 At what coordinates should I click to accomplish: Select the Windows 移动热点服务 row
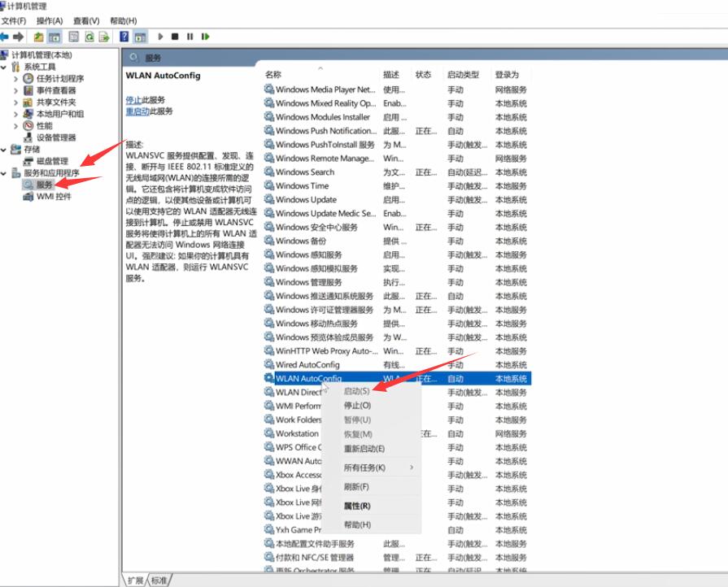click(397, 324)
